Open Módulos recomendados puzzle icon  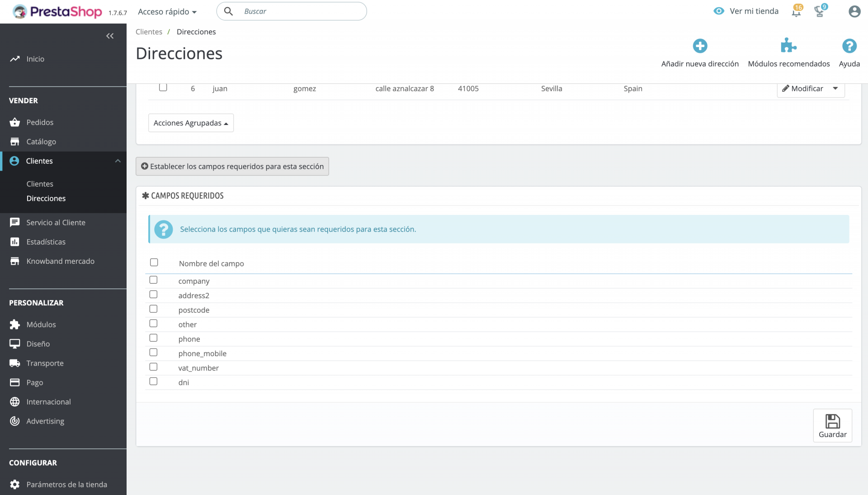788,46
